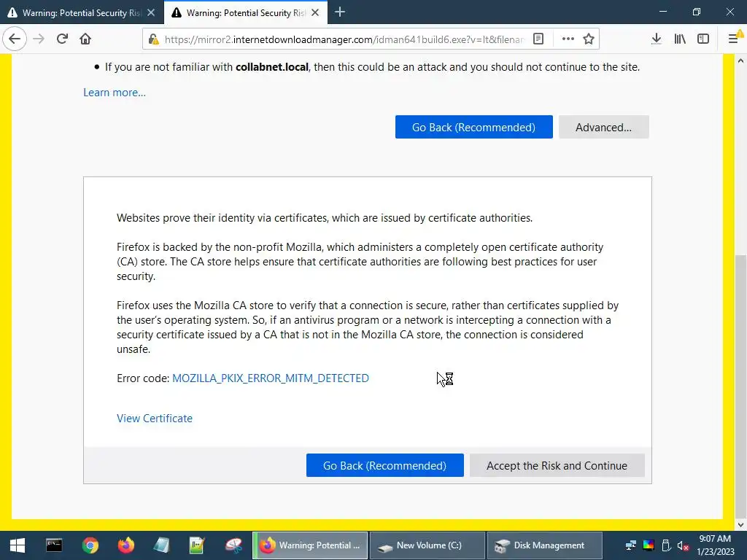The height and width of the screenshot is (560, 747).
Task: Close the first Warning tab
Action: [151, 13]
